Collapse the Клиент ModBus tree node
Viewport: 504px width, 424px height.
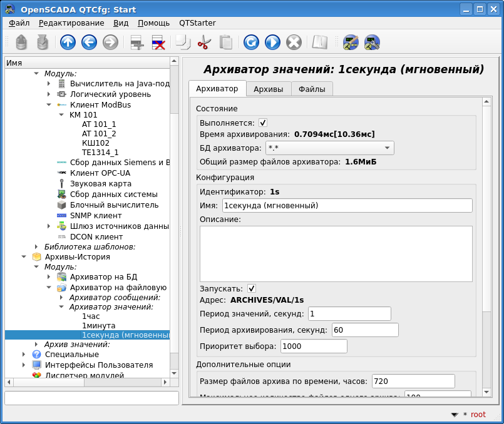49,104
